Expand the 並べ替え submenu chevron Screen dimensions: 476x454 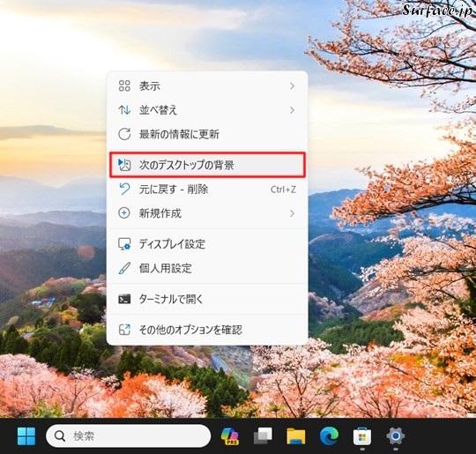coord(292,110)
